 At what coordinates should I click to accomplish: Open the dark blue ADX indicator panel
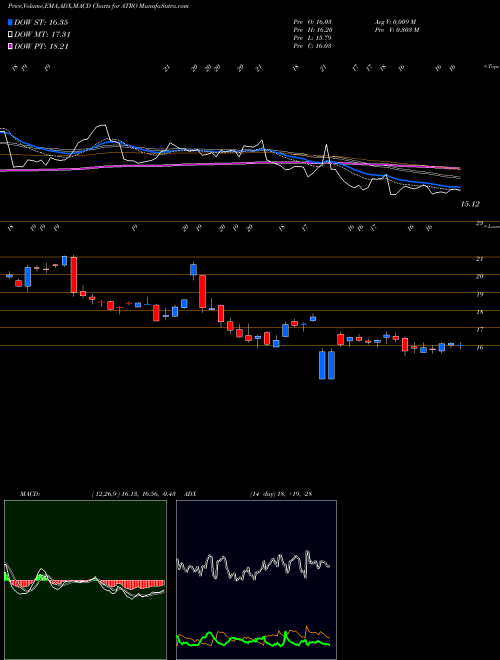(x=256, y=580)
